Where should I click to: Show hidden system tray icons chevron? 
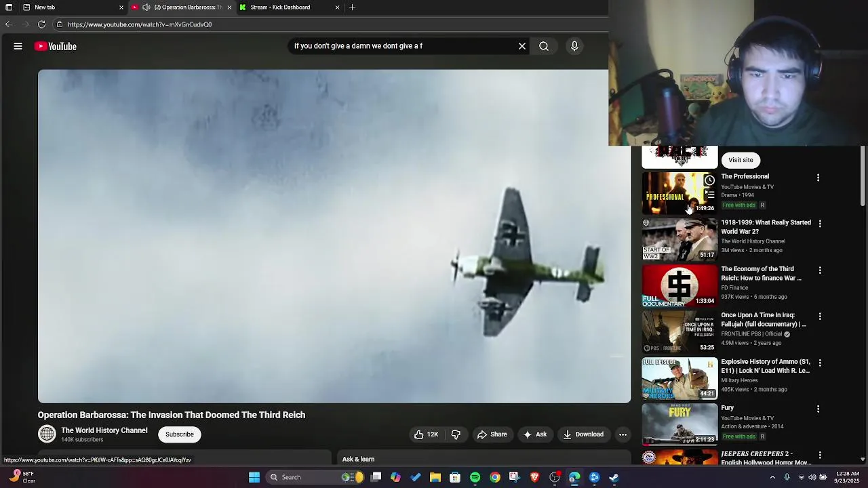tap(772, 477)
